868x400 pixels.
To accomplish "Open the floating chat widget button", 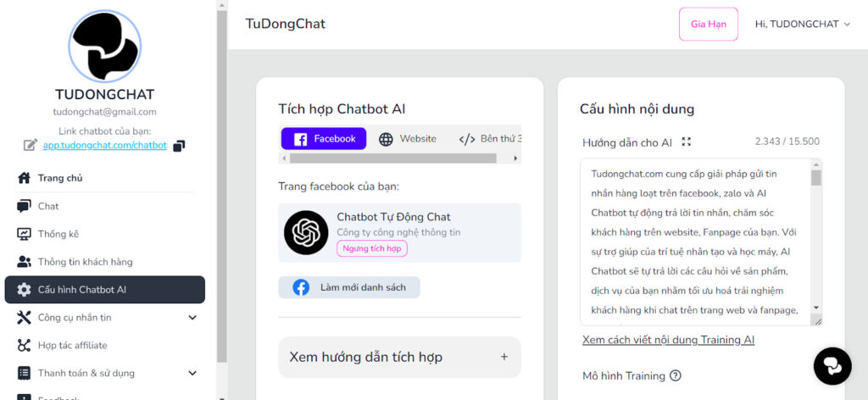I will coord(832,366).
